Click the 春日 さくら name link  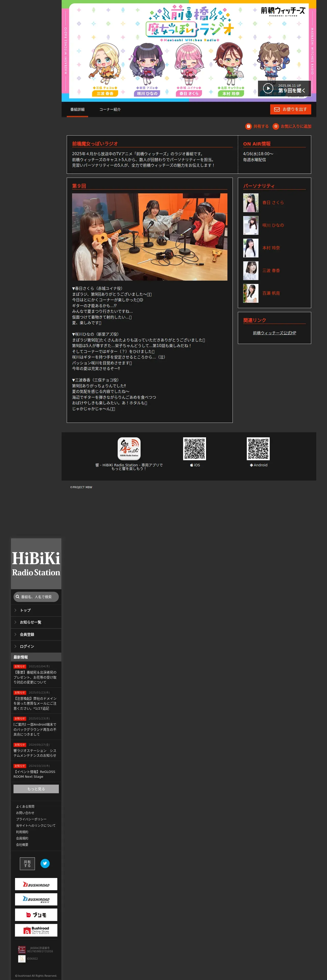(273, 203)
